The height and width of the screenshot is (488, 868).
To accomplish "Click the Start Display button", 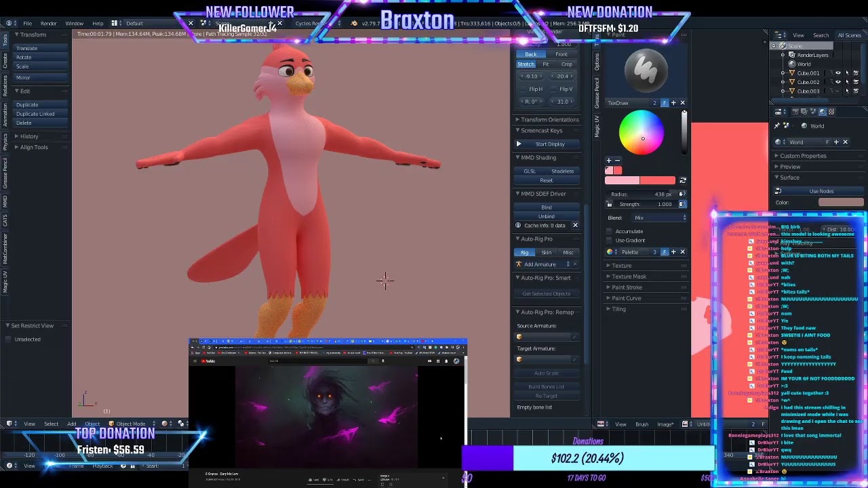I will point(547,144).
